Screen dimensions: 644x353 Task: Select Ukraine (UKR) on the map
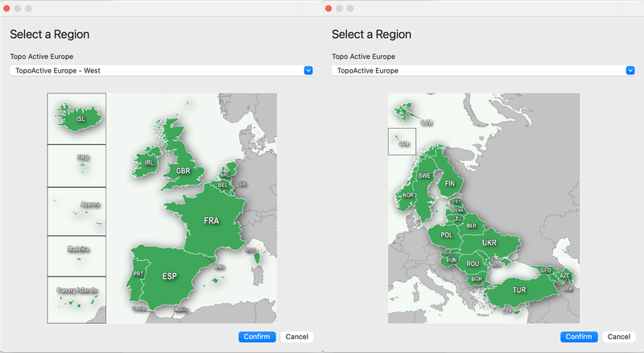coord(489,243)
